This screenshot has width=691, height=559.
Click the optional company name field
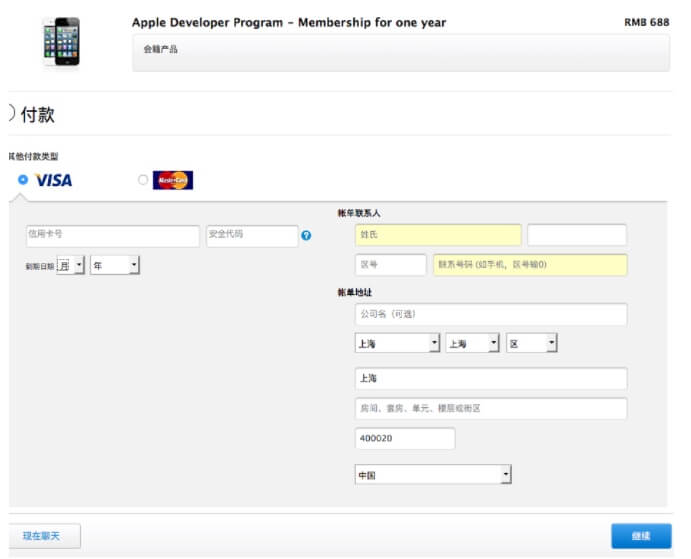coord(491,314)
